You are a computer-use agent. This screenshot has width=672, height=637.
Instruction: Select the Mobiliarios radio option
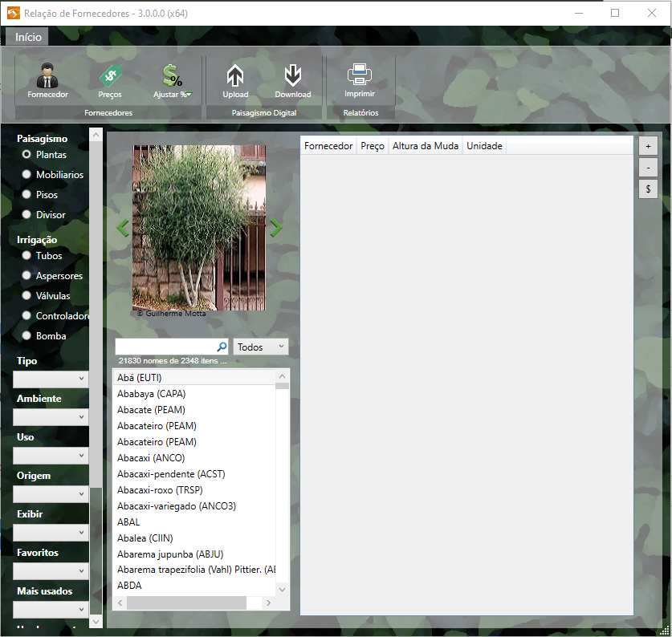pos(27,174)
